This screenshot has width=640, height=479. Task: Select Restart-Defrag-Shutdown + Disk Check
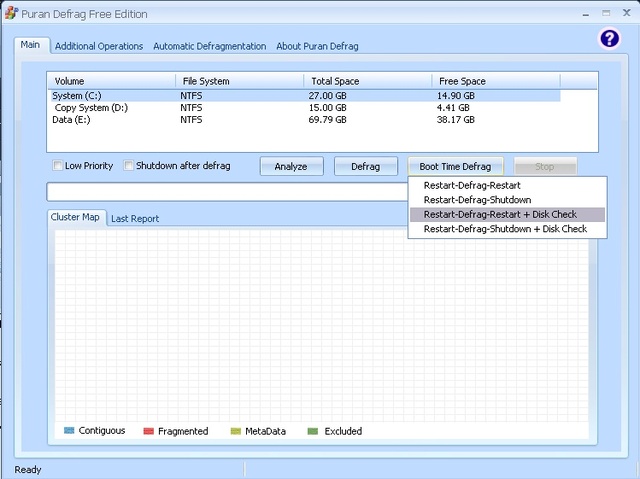tap(507, 229)
